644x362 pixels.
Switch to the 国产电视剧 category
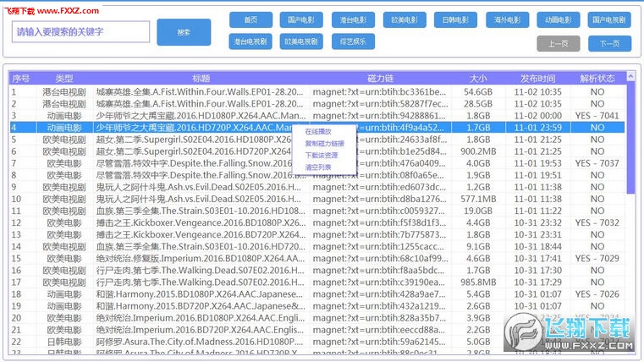609,19
